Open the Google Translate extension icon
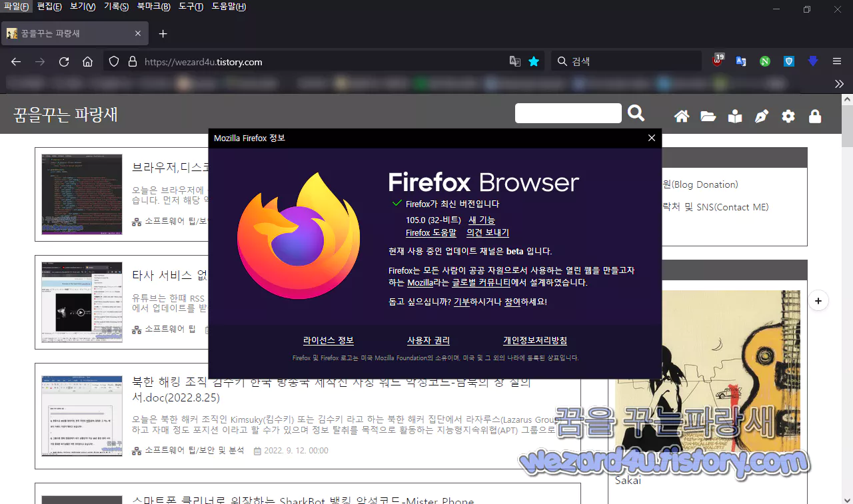853x504 pixels. (x=741, y=61)
